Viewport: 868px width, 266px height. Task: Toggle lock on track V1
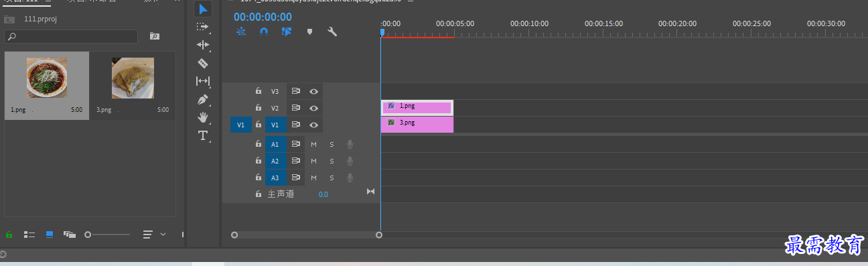[x=259, y=125]
